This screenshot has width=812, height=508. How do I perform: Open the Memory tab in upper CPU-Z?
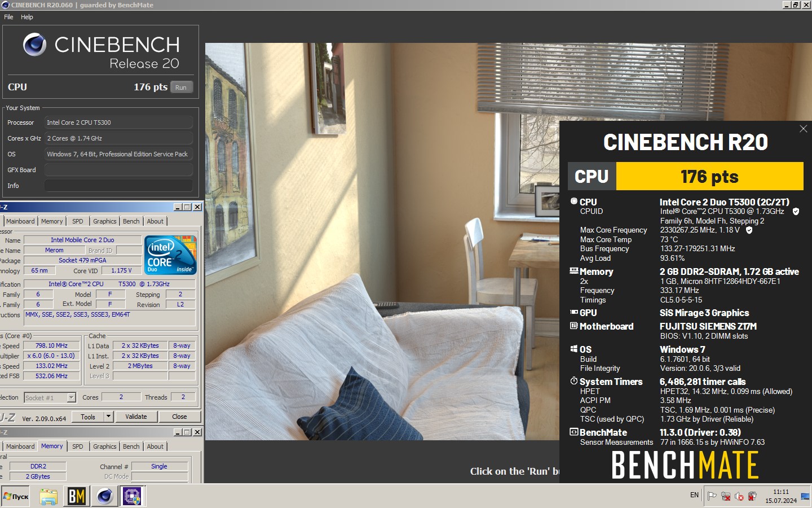coord(52,221)
